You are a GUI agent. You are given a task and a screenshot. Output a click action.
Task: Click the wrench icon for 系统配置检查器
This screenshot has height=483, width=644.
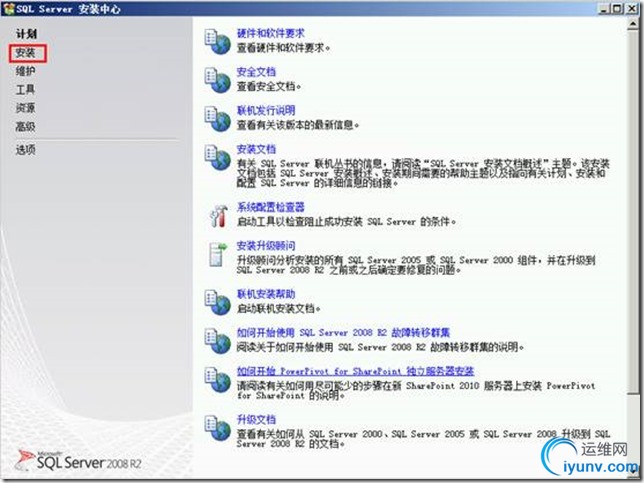point(218,216)
